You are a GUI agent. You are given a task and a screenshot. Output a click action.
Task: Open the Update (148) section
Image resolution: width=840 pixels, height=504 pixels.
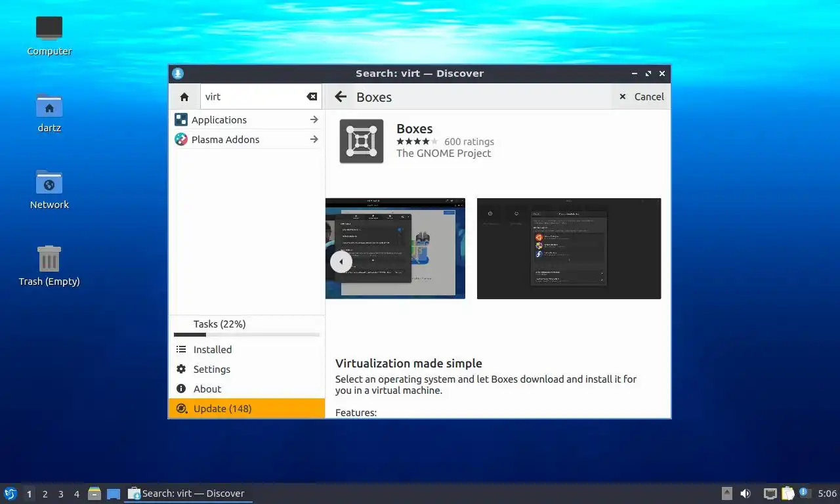[247, 408]
